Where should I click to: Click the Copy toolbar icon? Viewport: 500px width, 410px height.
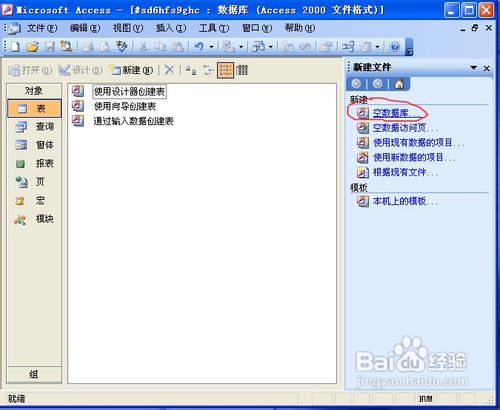160,47
